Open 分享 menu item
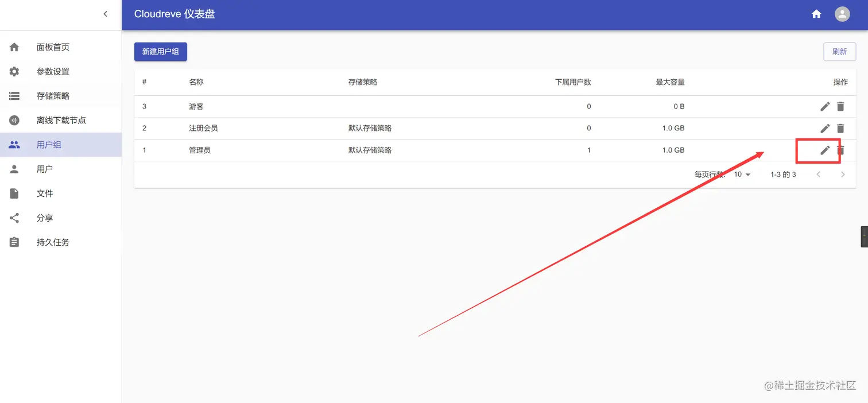This screenshot has height=403, width=868. (61, 218)
